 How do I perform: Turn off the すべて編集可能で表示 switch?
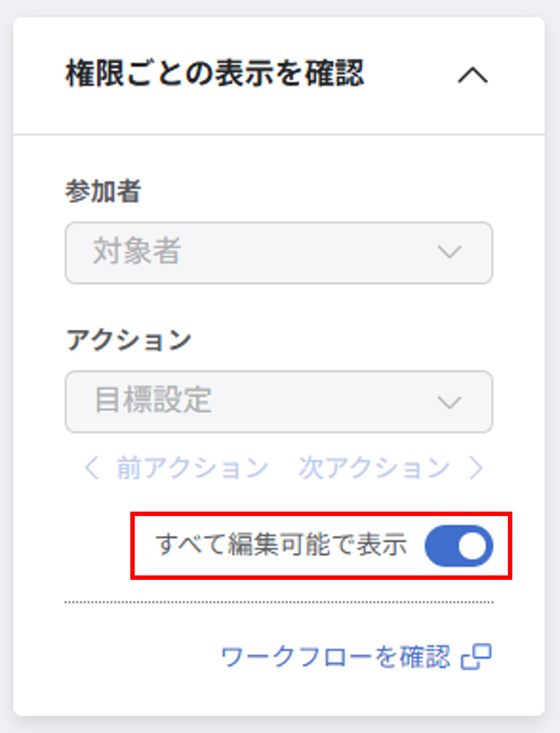click(x=459, y=546)
